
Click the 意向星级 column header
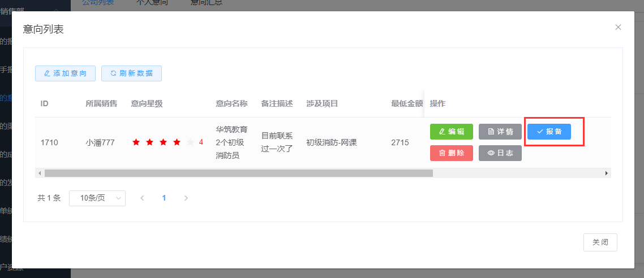pyautogui.click(x=147, y=103)
